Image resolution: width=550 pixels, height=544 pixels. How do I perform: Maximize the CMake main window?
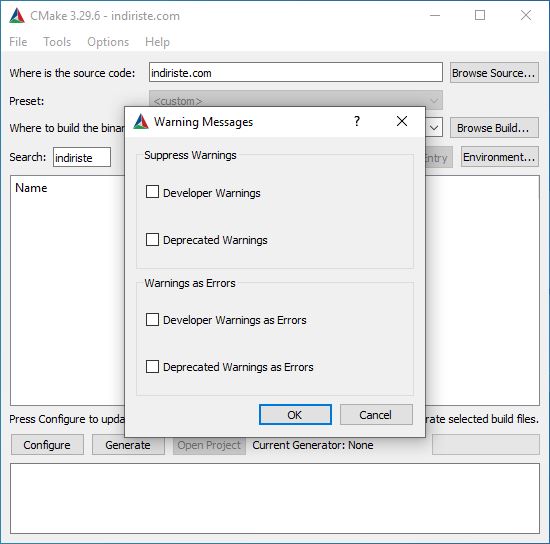coord(480,15)
